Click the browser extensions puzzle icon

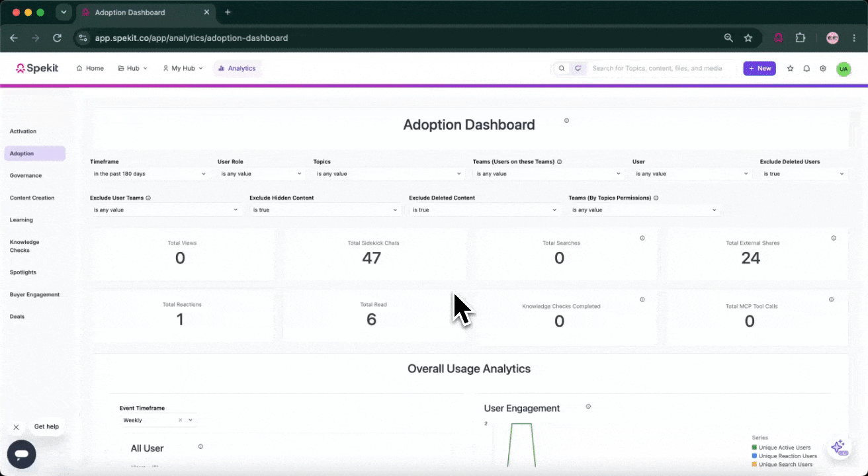click(x=801, y=38)
